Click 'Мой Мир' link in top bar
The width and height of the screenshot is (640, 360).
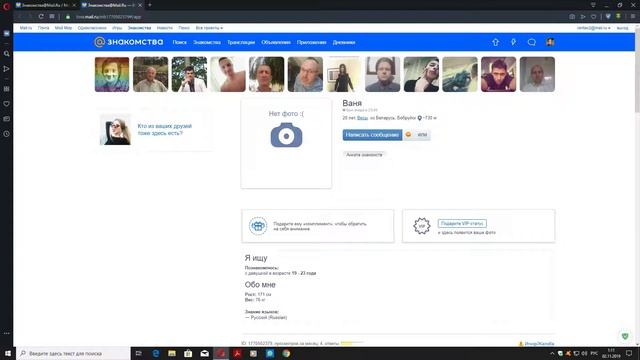pos(63,28)
